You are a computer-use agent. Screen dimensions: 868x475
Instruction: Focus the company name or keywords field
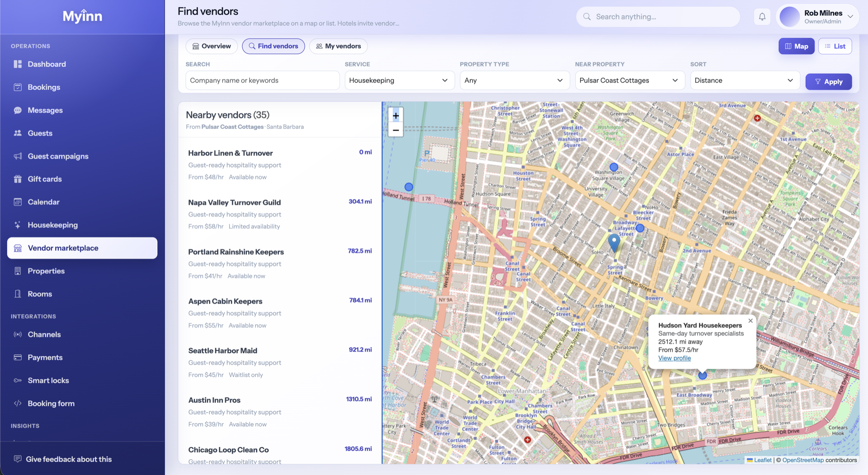(263, 80)
